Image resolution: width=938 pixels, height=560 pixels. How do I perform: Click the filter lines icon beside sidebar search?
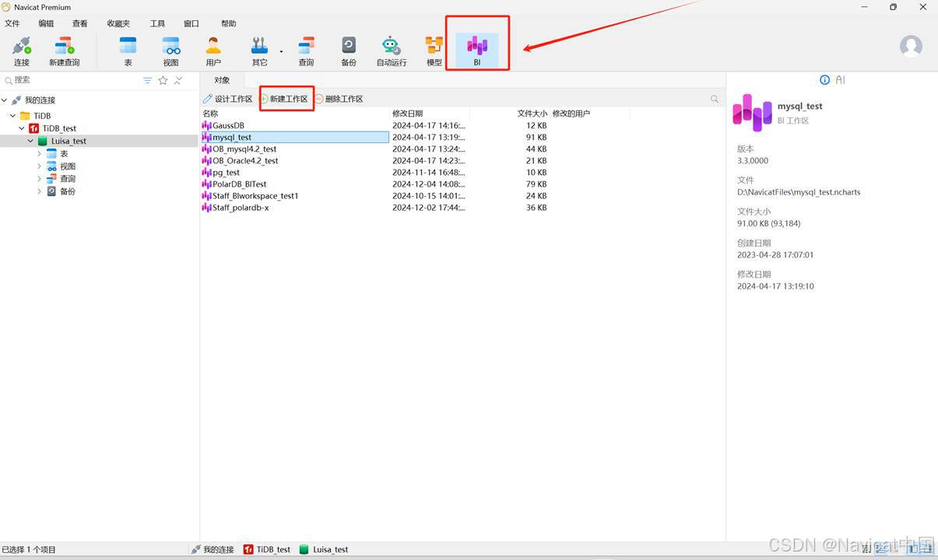pyautogui.click(x=148, y=80)
